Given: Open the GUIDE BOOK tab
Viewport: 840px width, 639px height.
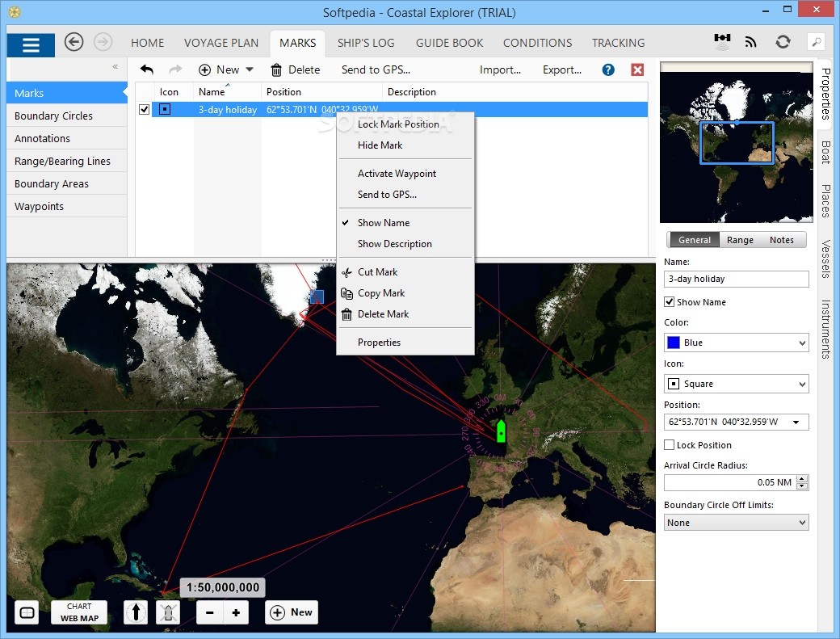Looking at the screenshot, I should tap(449, 43).
